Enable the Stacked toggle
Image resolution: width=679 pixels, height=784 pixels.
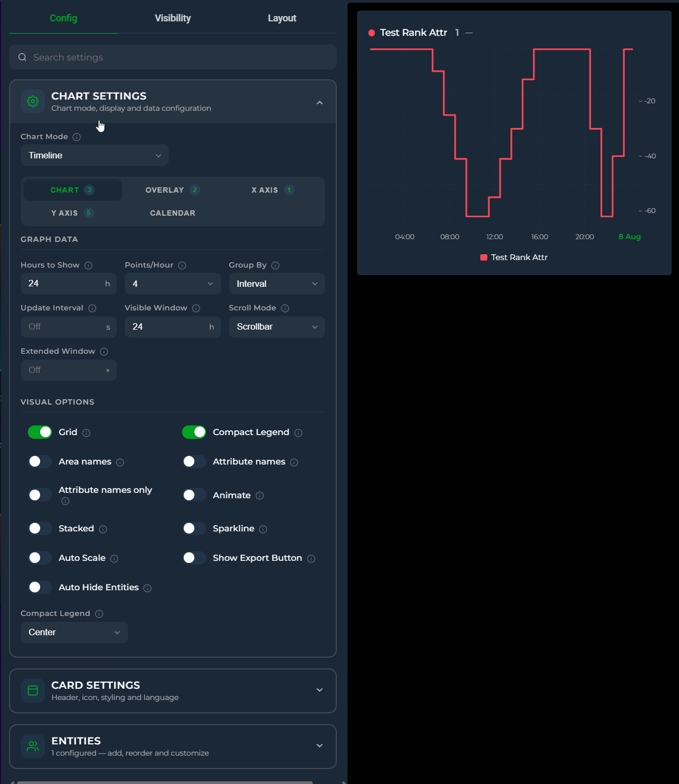point(40,528)
